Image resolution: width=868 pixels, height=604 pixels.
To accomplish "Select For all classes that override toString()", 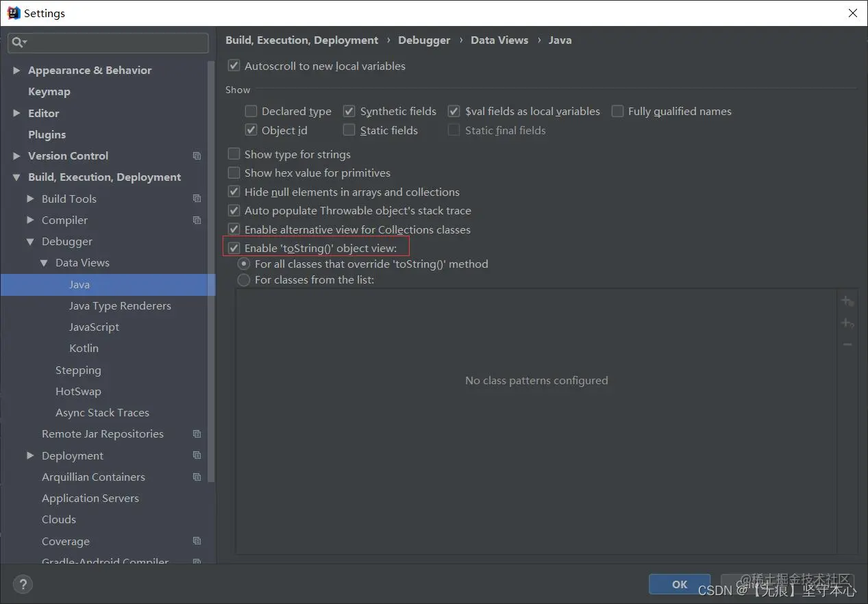I will pos(244,264).
